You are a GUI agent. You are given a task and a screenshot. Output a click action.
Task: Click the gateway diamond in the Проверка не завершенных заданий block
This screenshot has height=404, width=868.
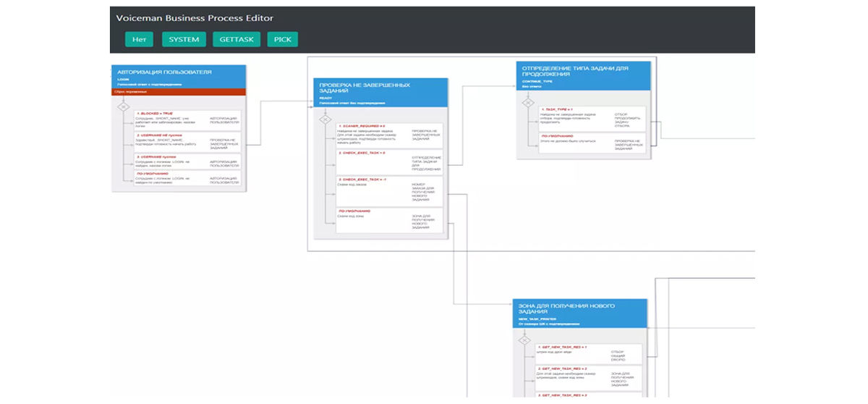(x=325, y=119)
